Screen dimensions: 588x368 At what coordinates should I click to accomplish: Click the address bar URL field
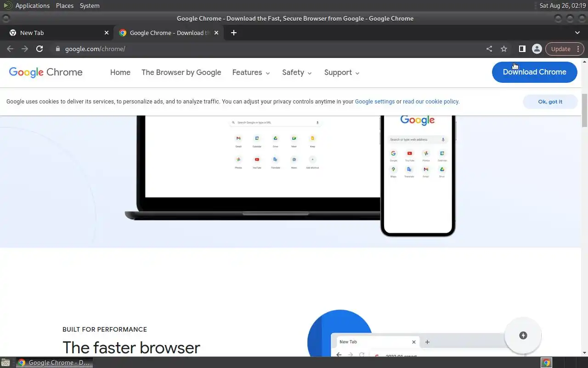266,49
